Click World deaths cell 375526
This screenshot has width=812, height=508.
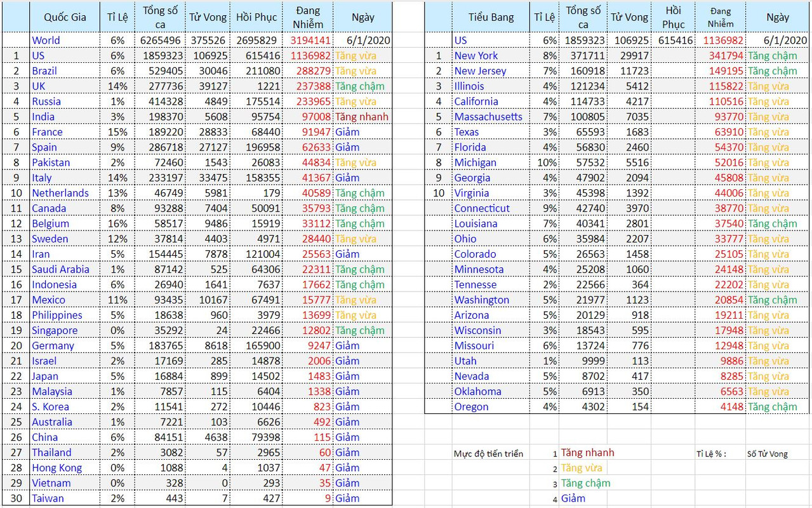tap(207, 40)
